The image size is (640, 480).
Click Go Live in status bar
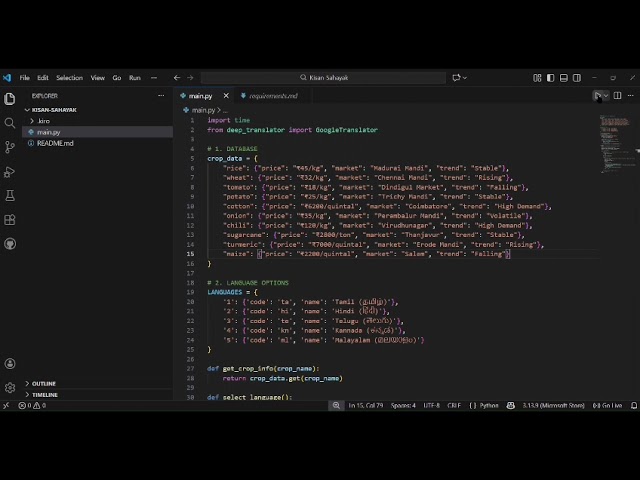tap(607, 405)
